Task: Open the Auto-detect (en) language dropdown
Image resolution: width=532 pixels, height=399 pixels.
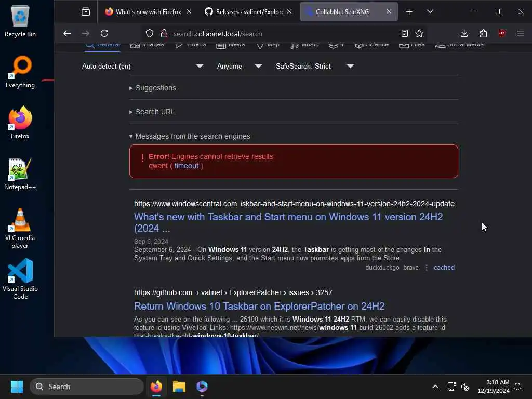Action: coord(142,66)
